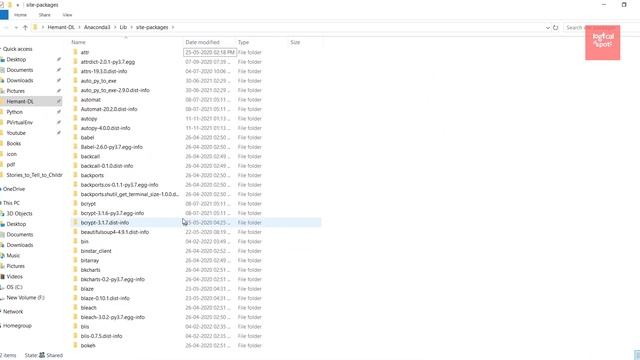
Task: Select bokeh folder icon
Action: coord(75,345)
